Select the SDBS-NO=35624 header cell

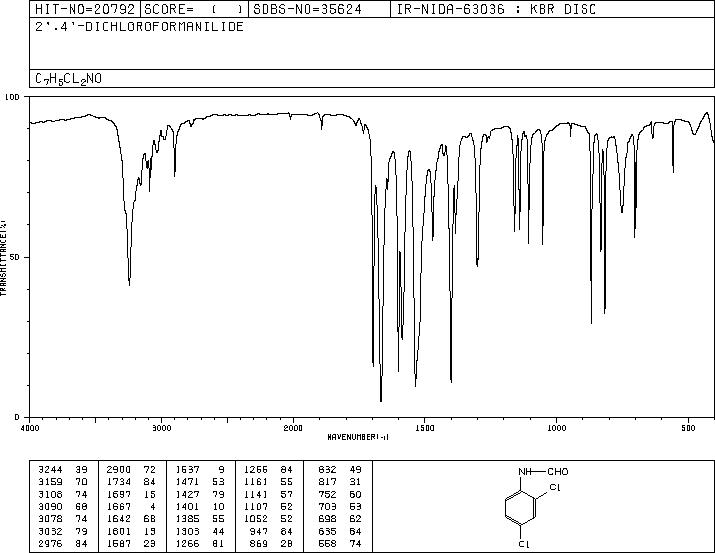point(319,9)
